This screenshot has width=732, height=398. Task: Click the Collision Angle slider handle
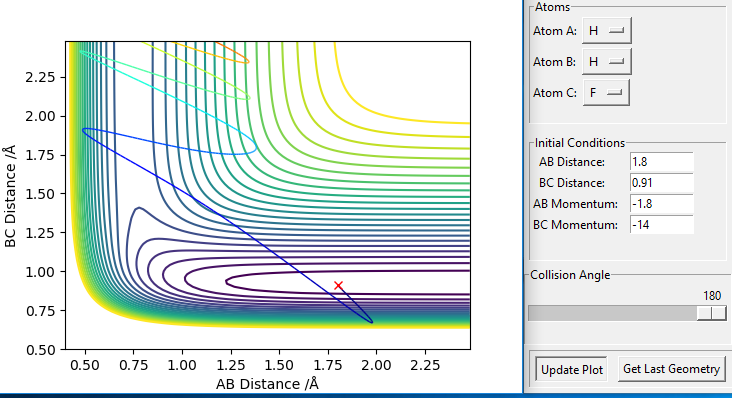(x=711, y=313)
